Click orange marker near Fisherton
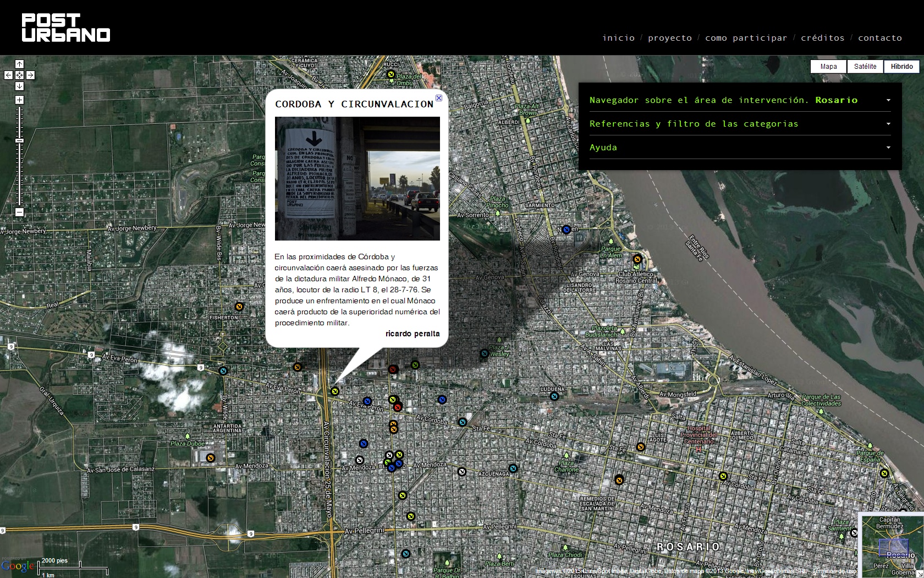This screenshot has width=924, height=578. [239, 307]
